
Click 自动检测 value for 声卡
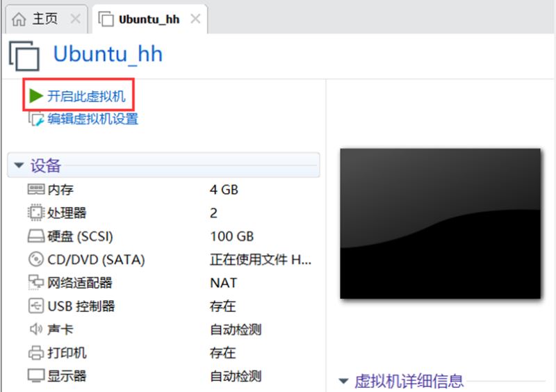[236, 329]
